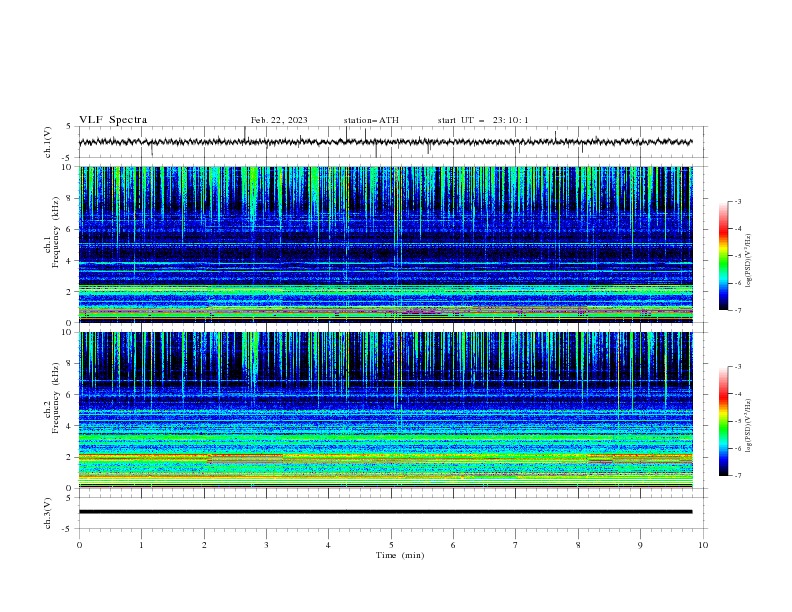Click the "-3" label on ch.2 color bar

coord(738,367)
